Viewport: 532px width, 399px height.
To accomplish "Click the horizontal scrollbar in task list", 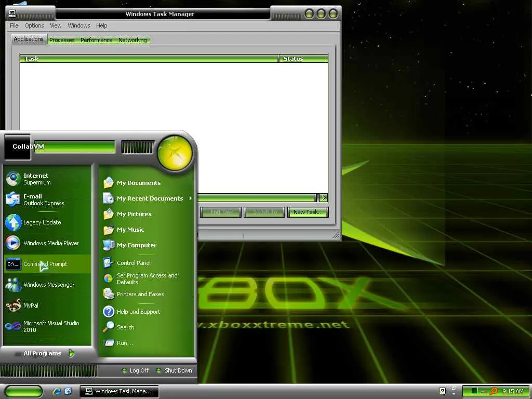I will pos(257,197).
